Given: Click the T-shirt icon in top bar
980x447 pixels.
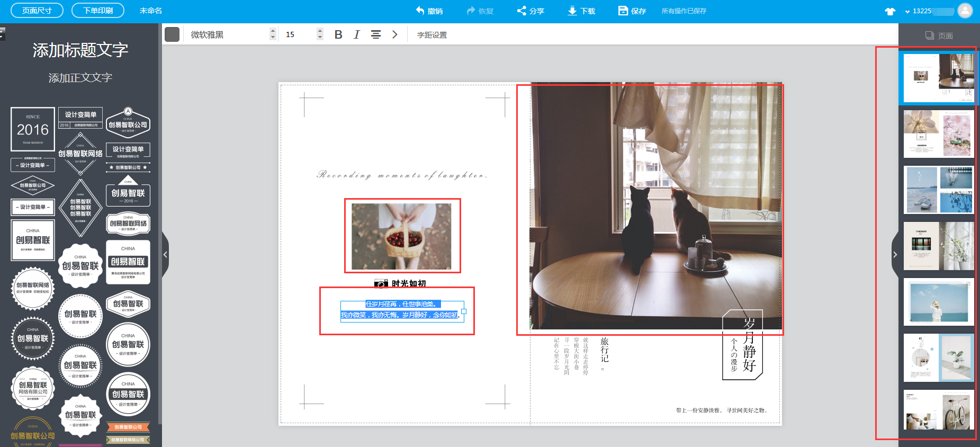Looking at the screenshot, I should 890,11.
